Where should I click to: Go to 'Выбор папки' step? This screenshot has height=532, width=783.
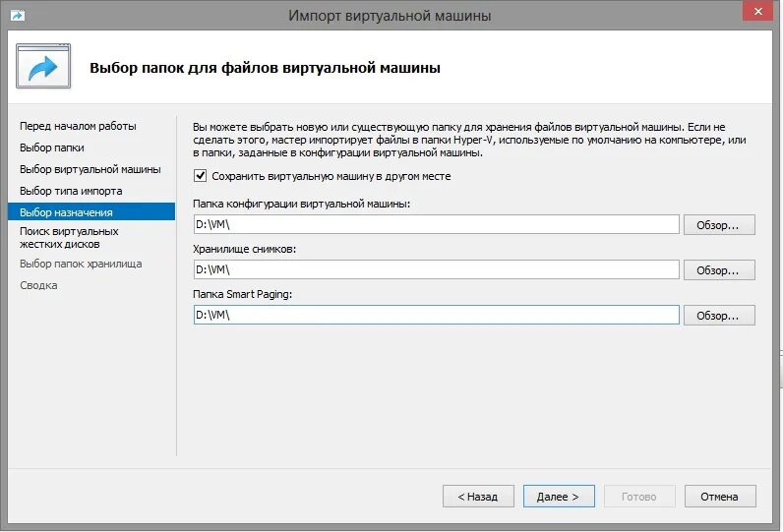51,148
